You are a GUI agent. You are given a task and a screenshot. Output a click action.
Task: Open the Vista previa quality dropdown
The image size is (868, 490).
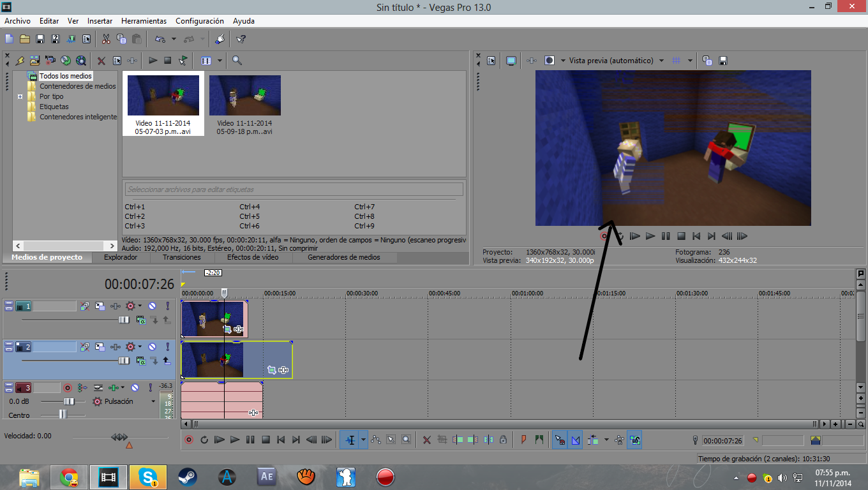click(661, 61)
